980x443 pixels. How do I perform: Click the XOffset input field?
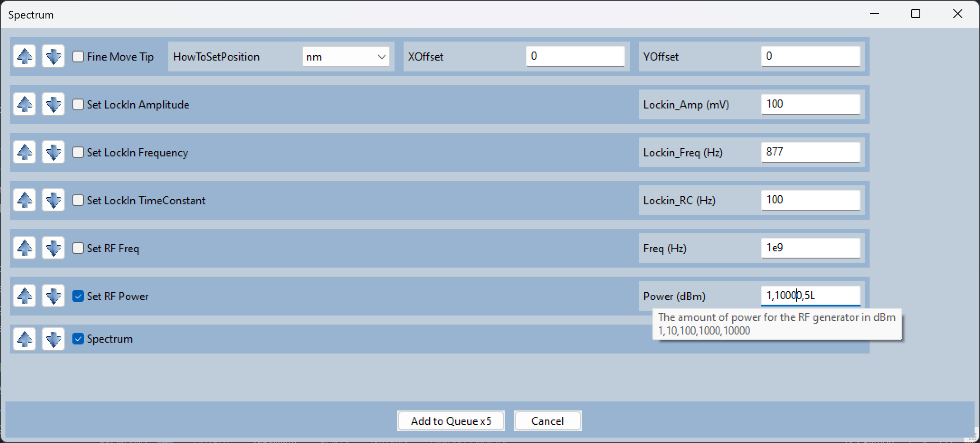tap(575, 56)
